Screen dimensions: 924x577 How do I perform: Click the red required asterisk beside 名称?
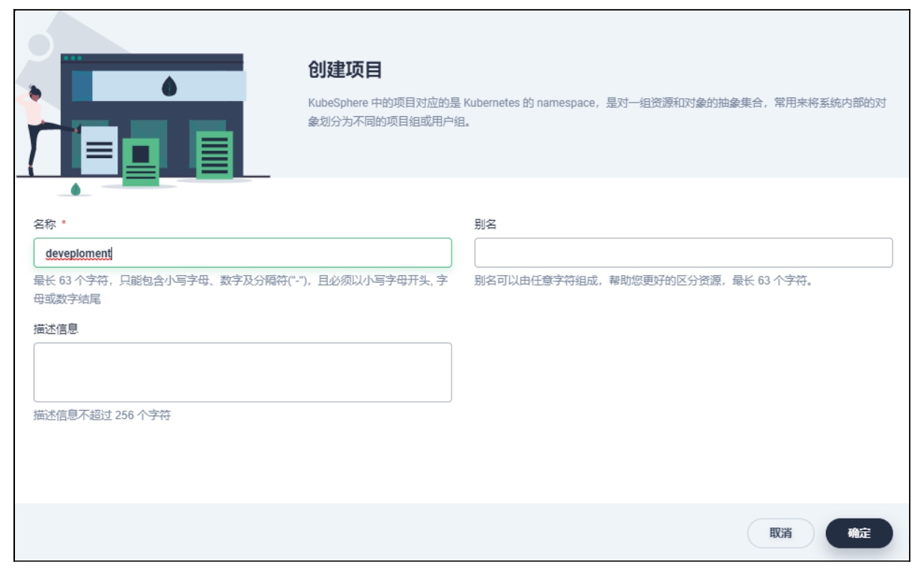(x=64, y=224)
